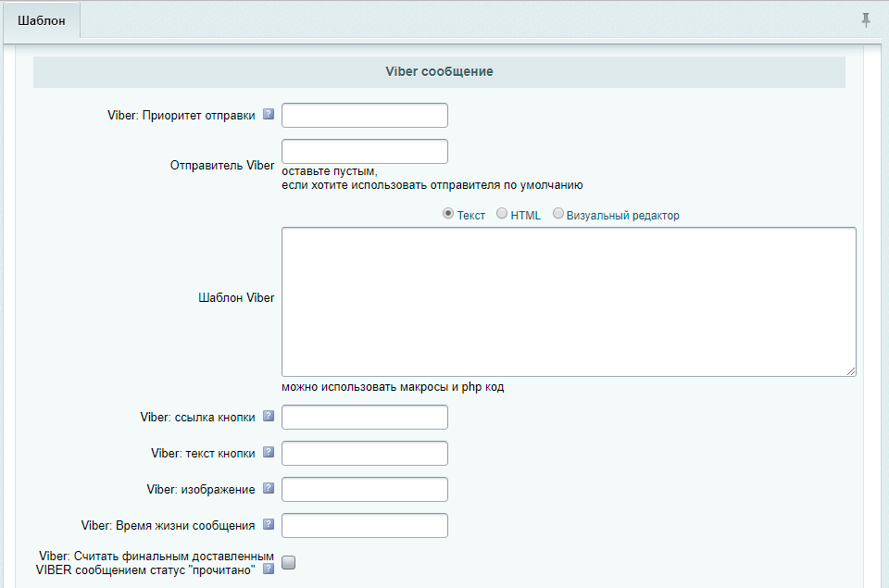This screenshot has height=588, width=889.
Task: Enable the "прочитано" final status checkbox
Action: click(x=289, y=562)
